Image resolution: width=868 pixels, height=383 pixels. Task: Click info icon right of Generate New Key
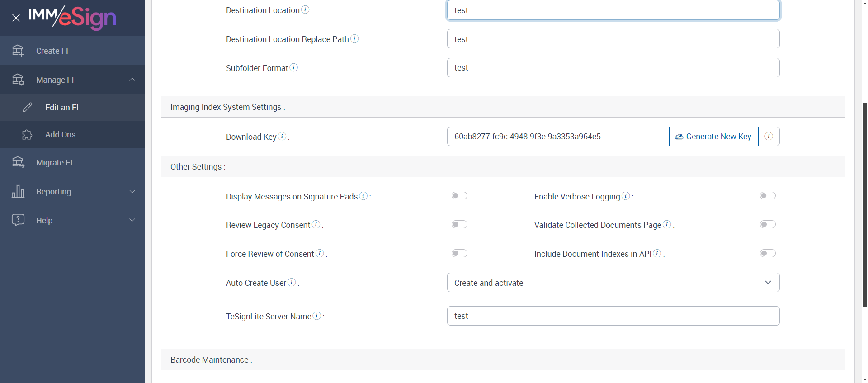click(769, 137)
